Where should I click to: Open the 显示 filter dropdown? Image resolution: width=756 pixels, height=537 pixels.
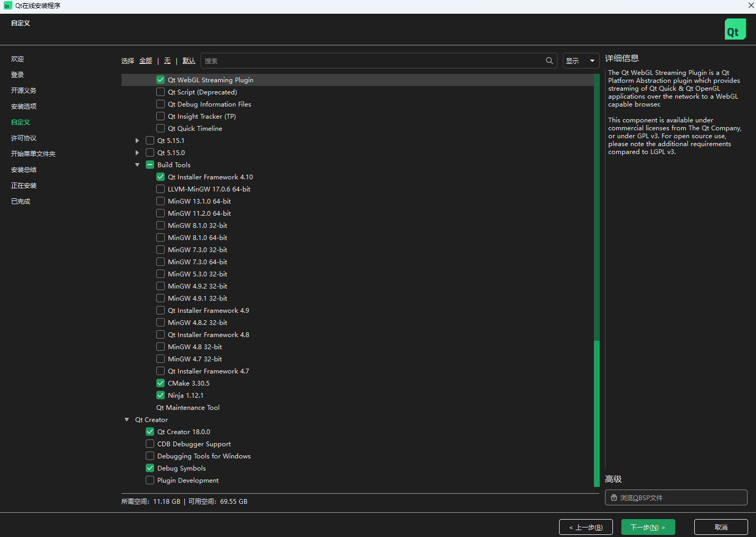point(581,61)
